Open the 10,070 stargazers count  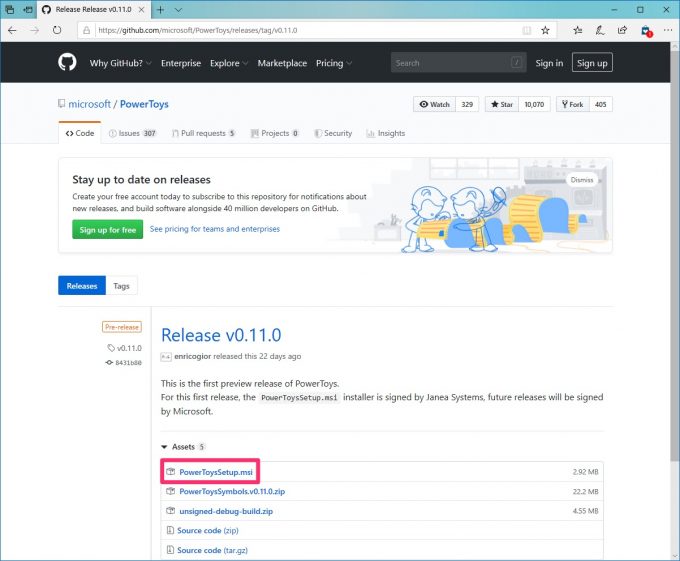pos(534,104)
